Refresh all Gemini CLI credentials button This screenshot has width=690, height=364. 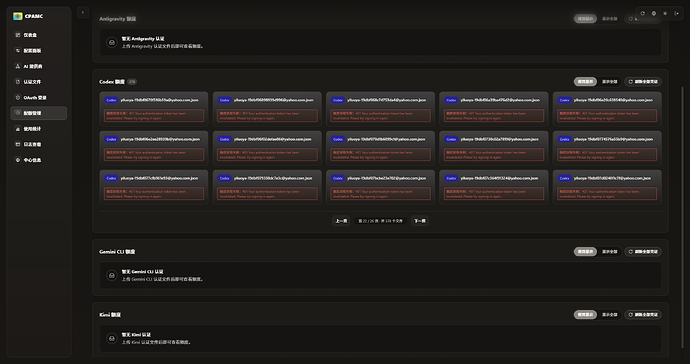pyautogui.click(x=643, y=251)
